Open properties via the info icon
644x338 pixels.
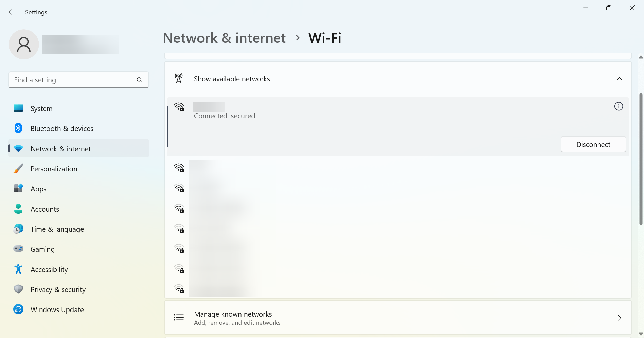click(619, 106)
